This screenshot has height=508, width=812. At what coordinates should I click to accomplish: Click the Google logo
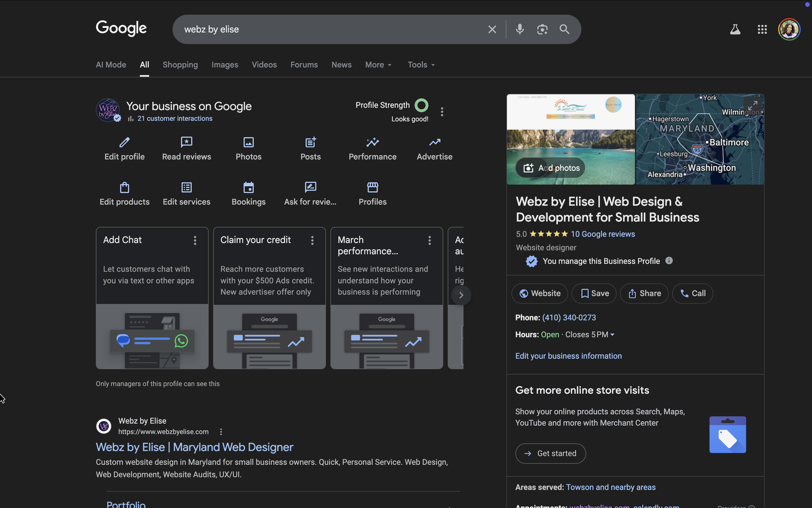tap(121, 28)
